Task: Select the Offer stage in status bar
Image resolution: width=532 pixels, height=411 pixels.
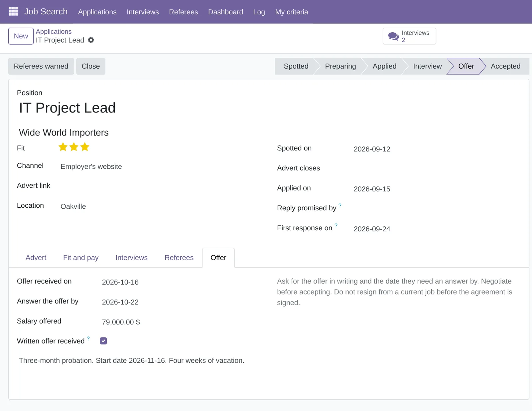Action: point(466,66)
